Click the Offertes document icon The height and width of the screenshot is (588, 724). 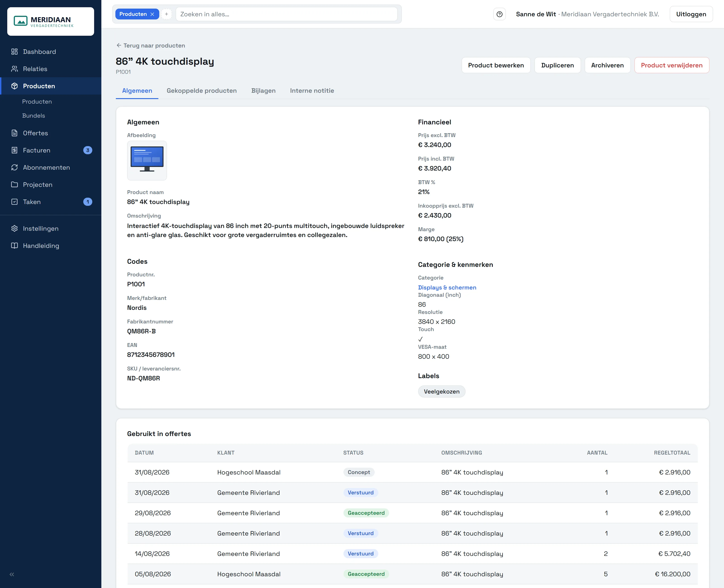click(x=14, y=133)
